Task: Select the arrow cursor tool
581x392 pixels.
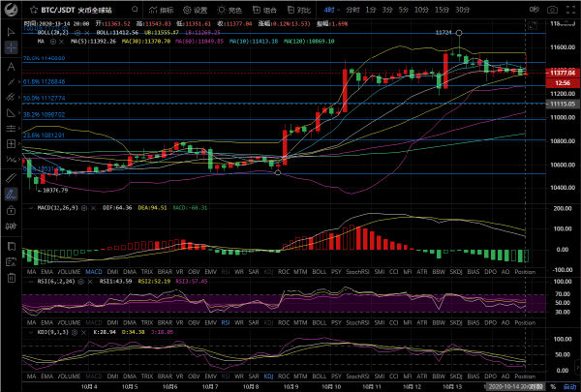Action: [x=11, y=32]
